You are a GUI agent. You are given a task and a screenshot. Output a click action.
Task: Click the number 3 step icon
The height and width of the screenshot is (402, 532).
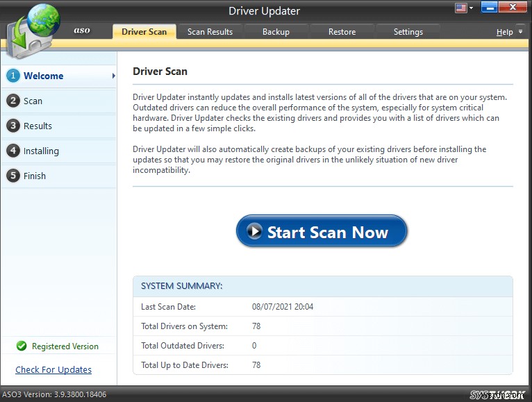click(x=13, y=126)
